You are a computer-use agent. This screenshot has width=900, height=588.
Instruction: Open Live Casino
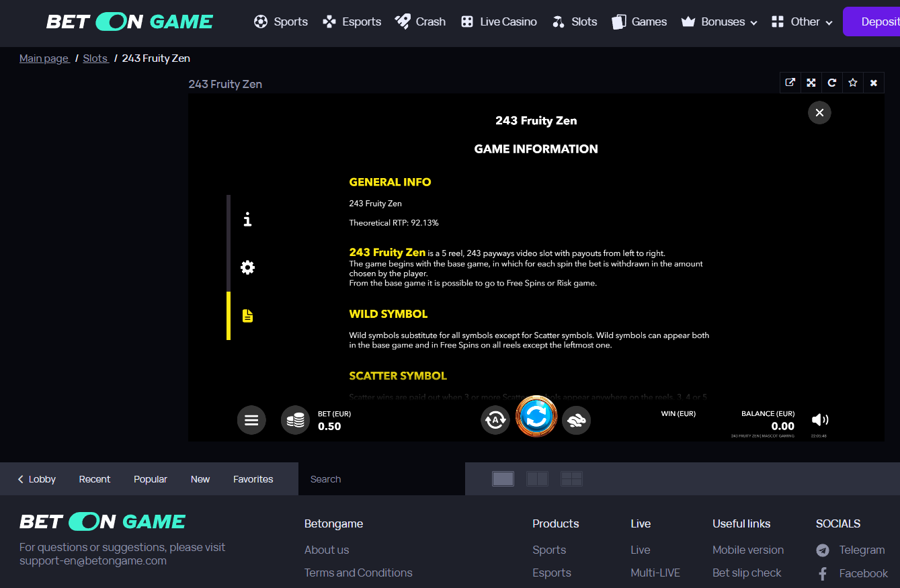click(x=498, y=22)
